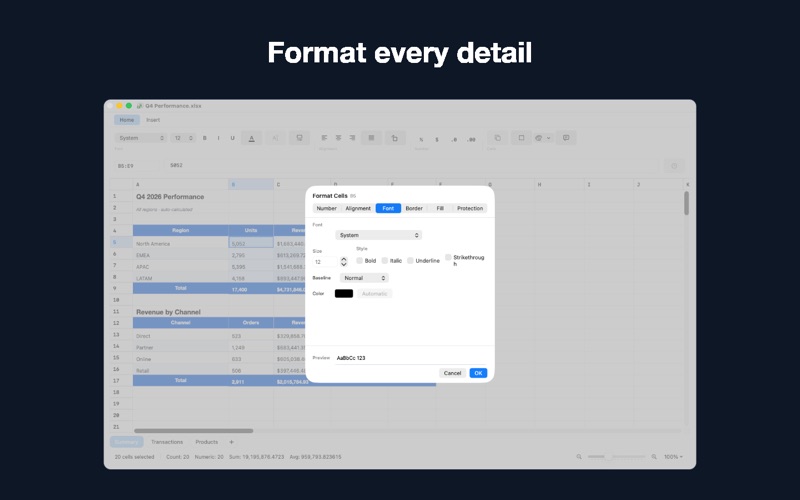Switch to the Border tab

tap(414, 209)
